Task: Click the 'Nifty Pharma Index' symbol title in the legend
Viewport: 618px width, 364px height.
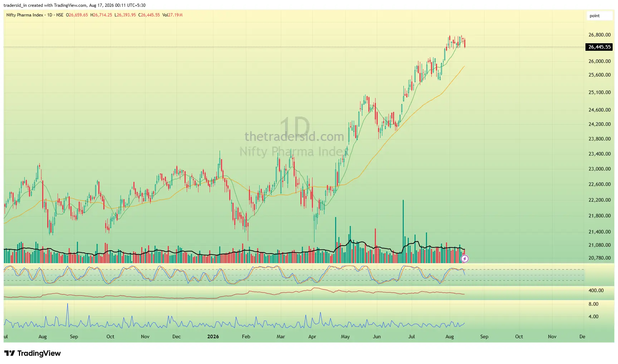Action: coord(25,15)
